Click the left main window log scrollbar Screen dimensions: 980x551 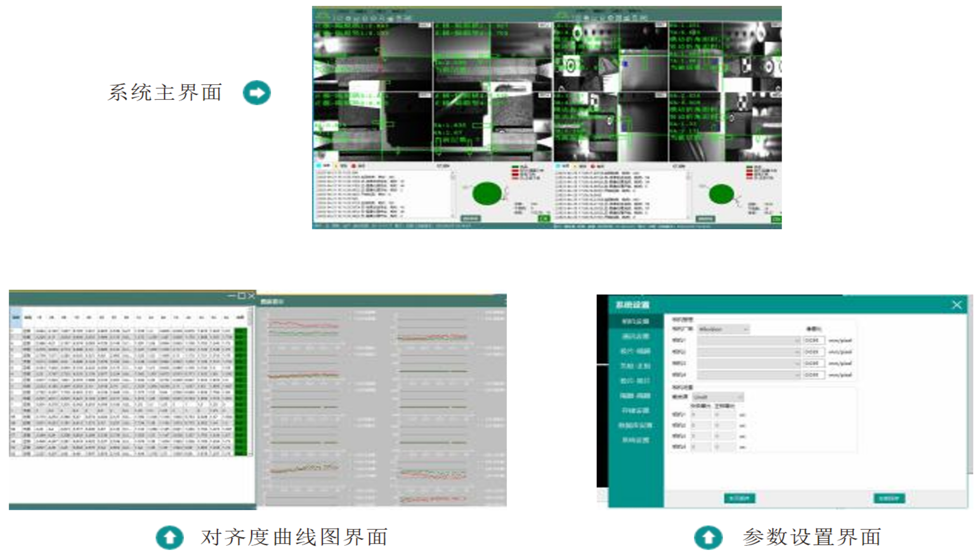pyautogui.click(x=453, y=195)
